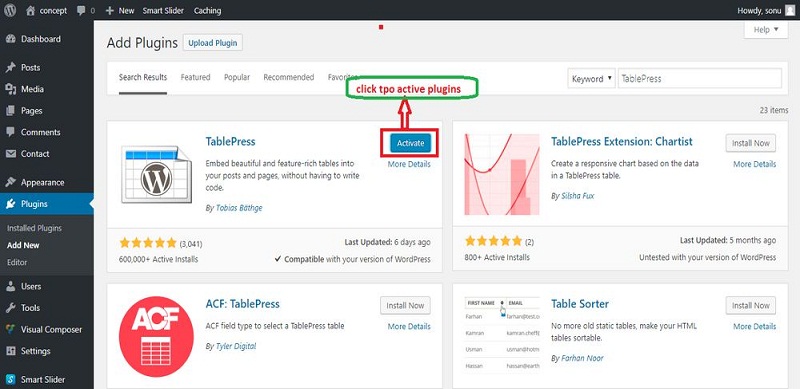Click the comments bubble icon in admin bar
Image resolution: width=800 pixels, height=389 pixels.
coord(81,10)
